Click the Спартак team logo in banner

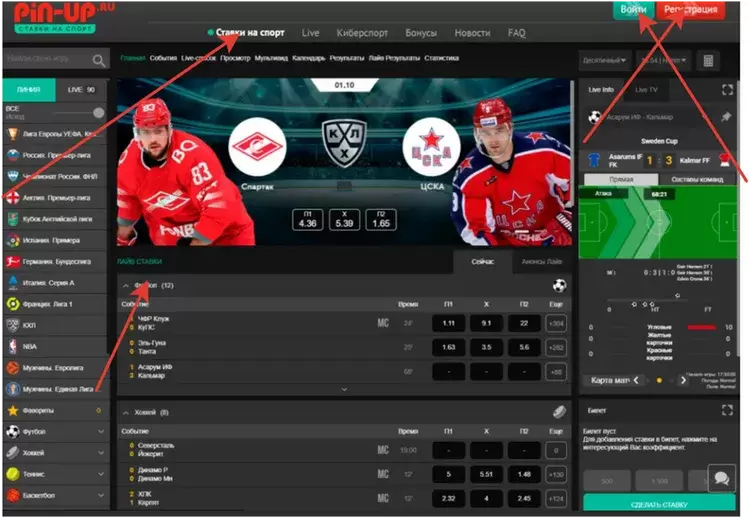pos(257,147)
